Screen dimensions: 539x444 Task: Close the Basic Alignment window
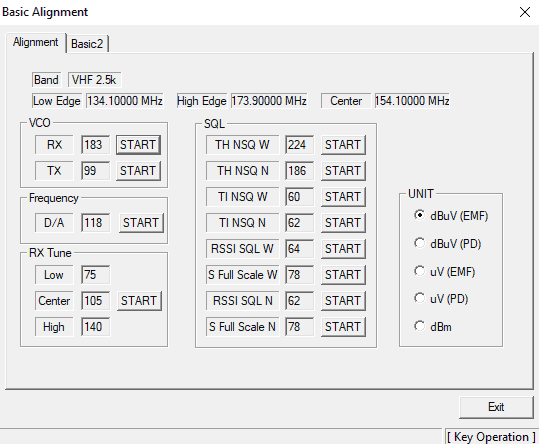click(525, 12)
